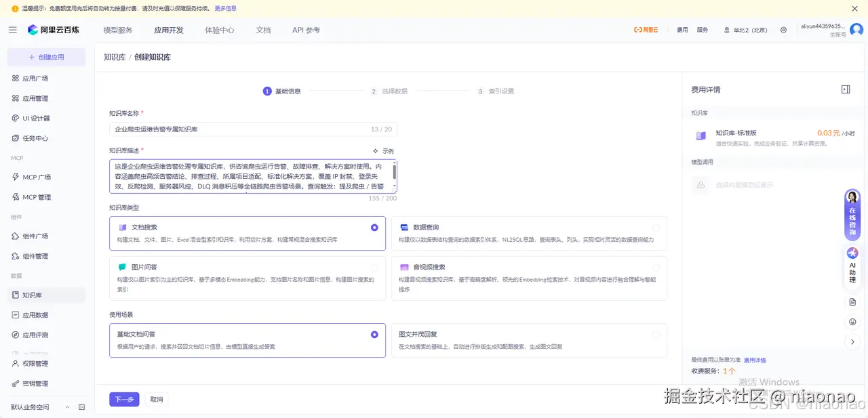Image resolution: width=868 pixels, height=418 pixels.
Task: Click the 知识库名称 input field
Action: coord(247,127)
